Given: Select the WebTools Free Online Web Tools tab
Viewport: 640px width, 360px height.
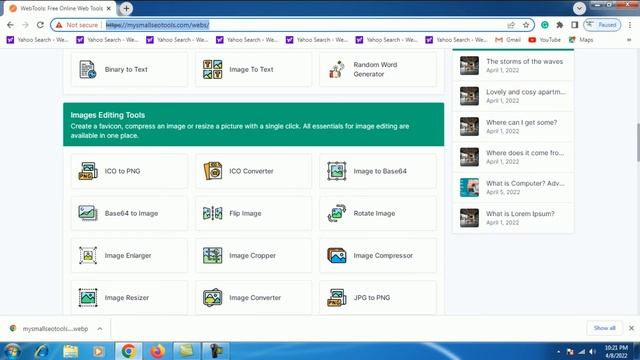Looking at the screenshot, I should (60, 8).
